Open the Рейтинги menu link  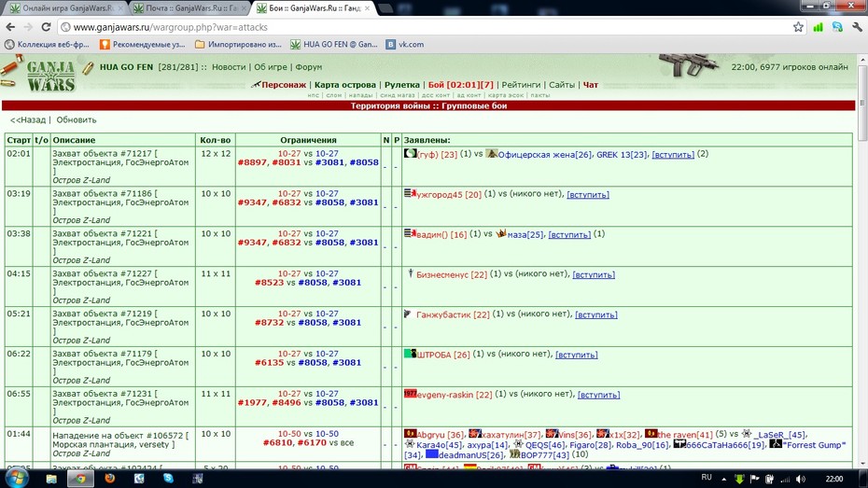point(521,85)
